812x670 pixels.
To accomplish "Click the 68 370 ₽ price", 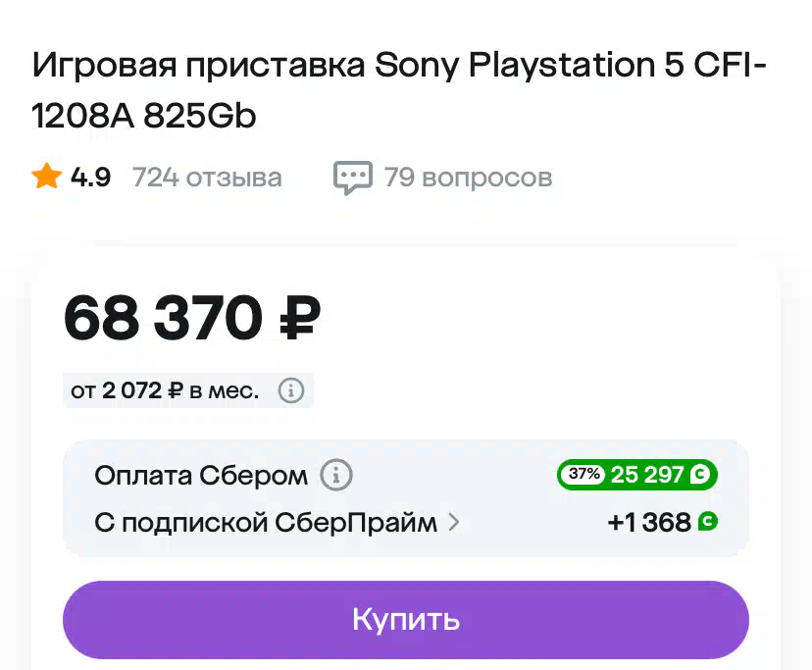I will point(192,318).
